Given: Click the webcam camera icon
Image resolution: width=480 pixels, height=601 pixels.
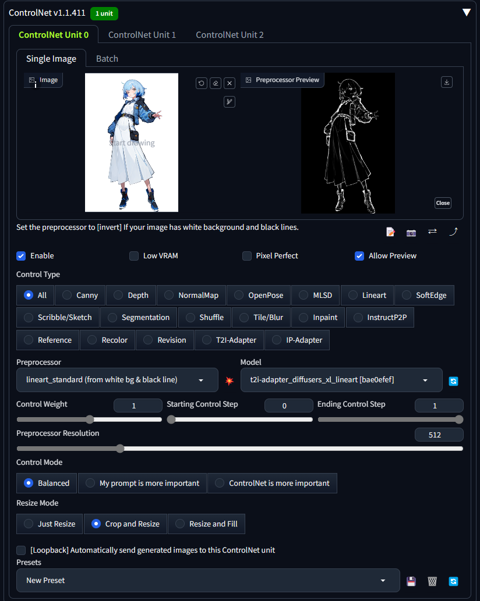Looking at the screenshot, I should click(x=411, y=233).
